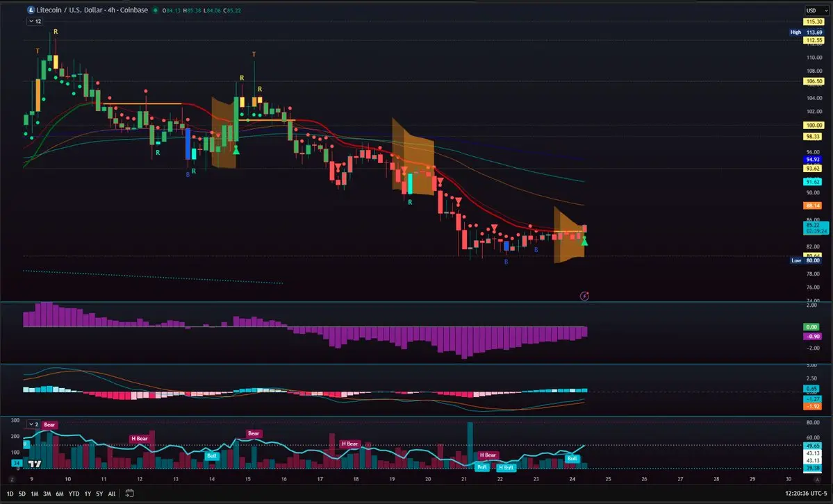Click the H Bear label near date 22

pyautogui.click(x=488, y=455)
